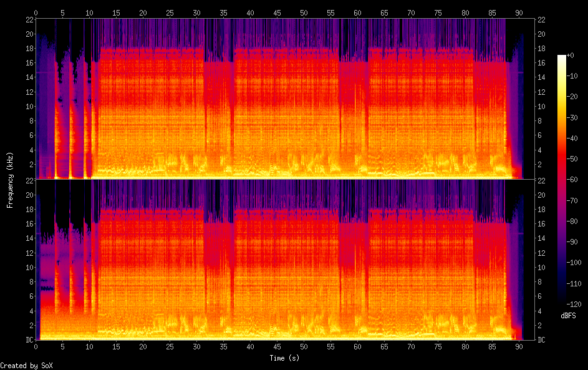Viewport: 588px width, 370px height.
Task: Click the 90 second tick on bottom time axis
Action: click(x=518, y=346)
